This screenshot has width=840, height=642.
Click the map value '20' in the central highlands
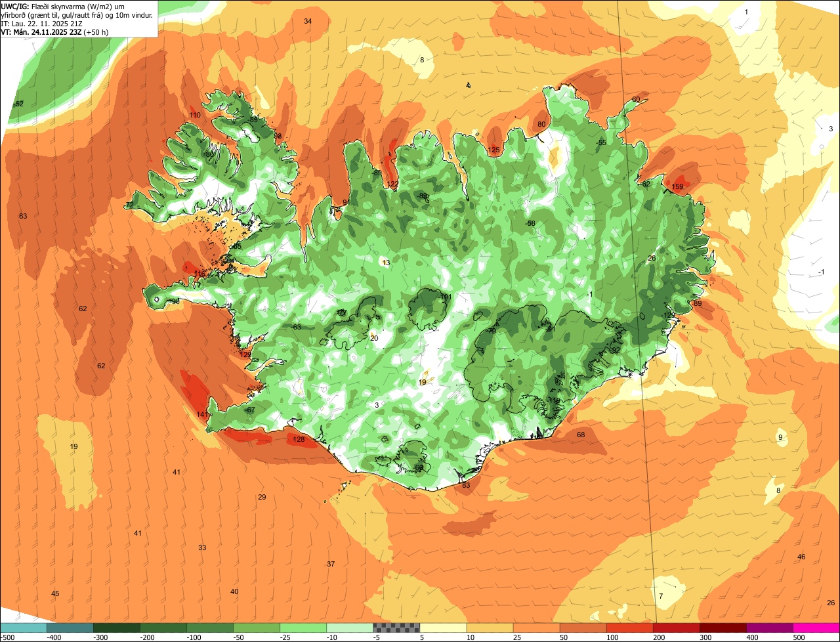(375, 338)
